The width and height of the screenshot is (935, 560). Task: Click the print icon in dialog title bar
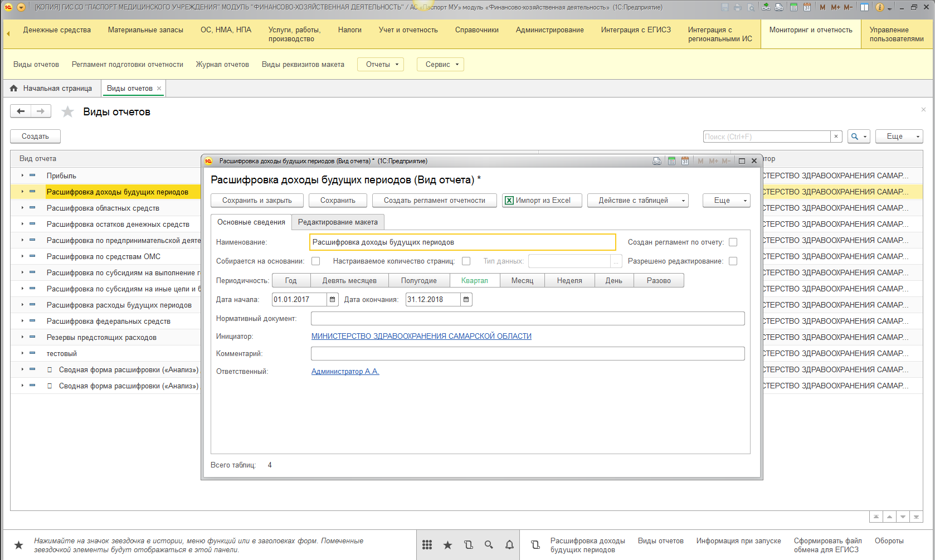[x=657, y=161]
